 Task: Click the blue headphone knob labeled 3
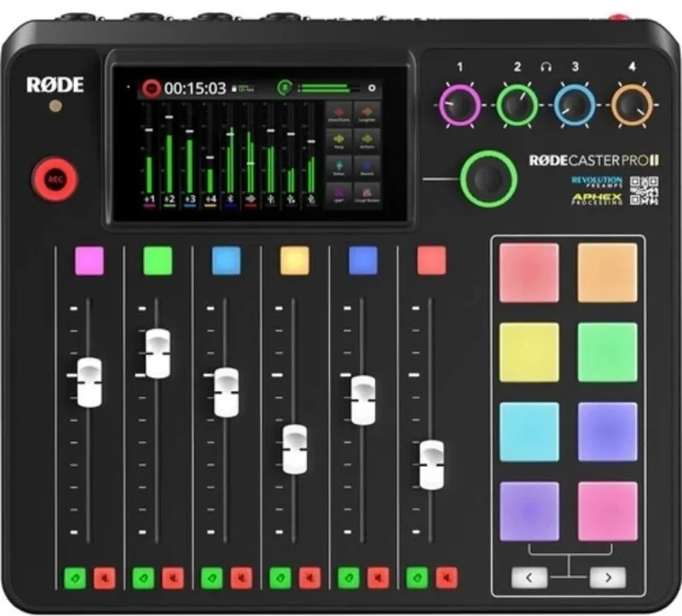[x=575, y=105]
